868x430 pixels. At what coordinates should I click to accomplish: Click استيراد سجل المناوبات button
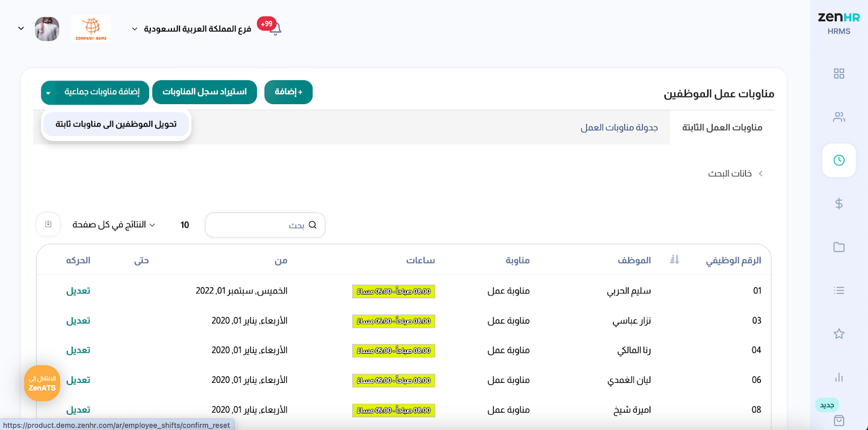(205, 92)
